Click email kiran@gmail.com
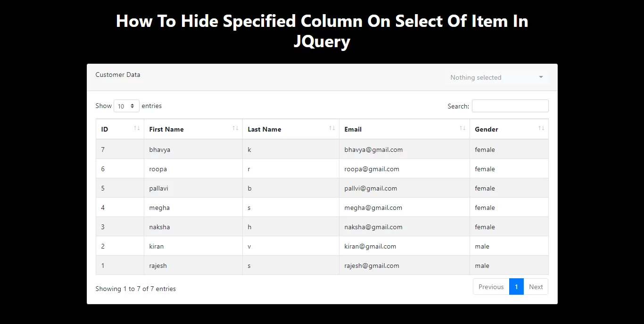Screen dimensions: 644x324 pos(370,246)
